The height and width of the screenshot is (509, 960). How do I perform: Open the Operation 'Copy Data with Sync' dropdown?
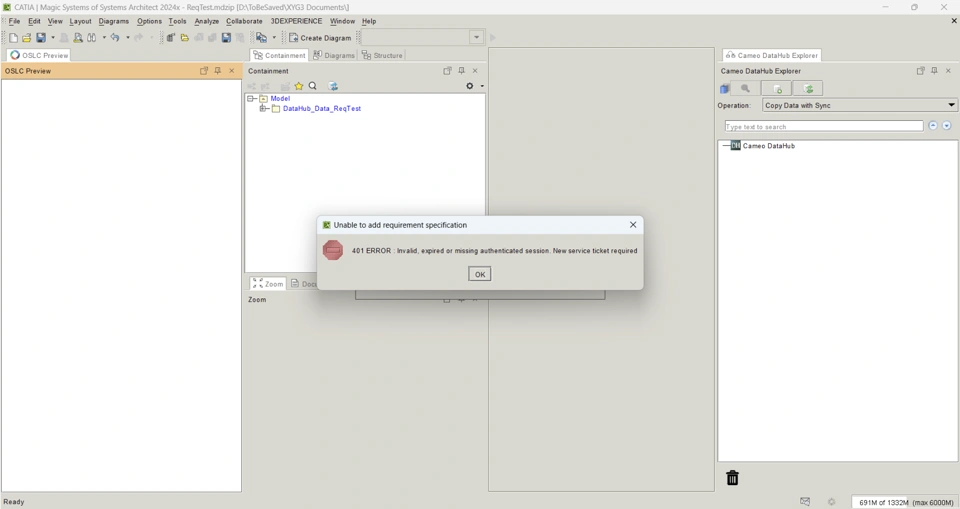[x=859, y=105]
